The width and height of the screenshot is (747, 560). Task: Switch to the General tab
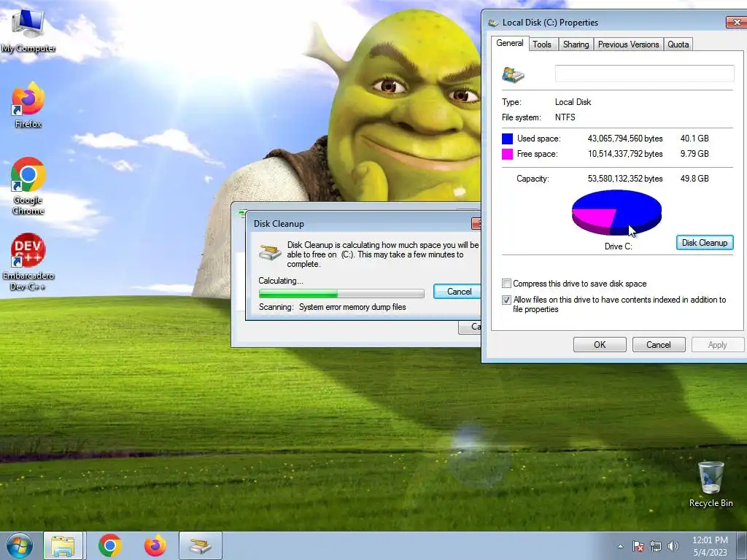509,43
